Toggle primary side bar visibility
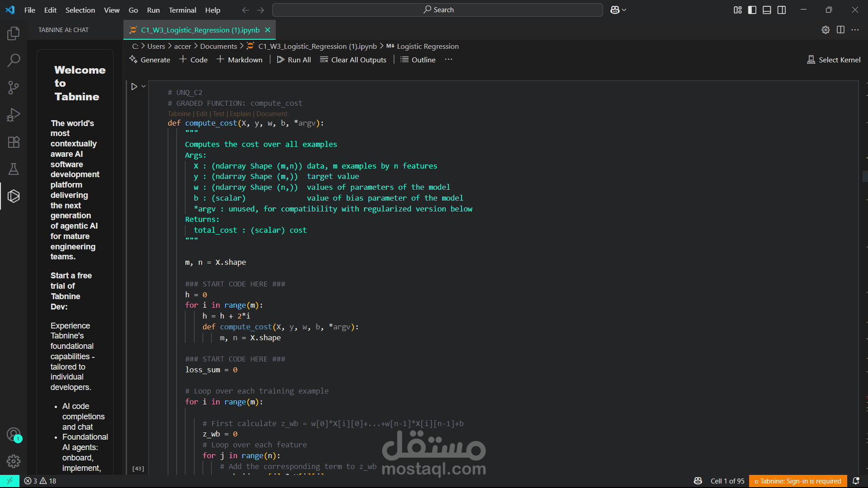This screenshot has height=488, width=868. (752, 10)
